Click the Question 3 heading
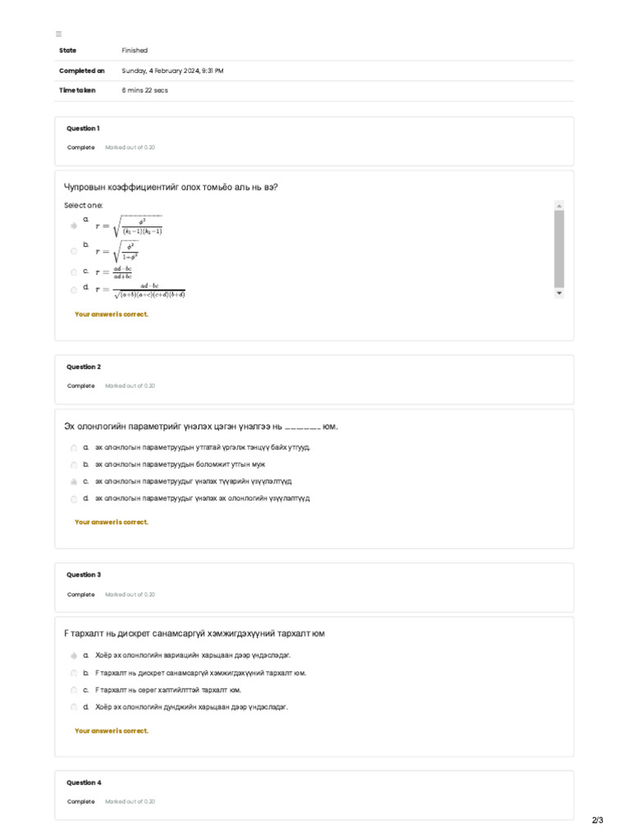The height and width of the screenshot is (840, 630). (x=83, y=575)
